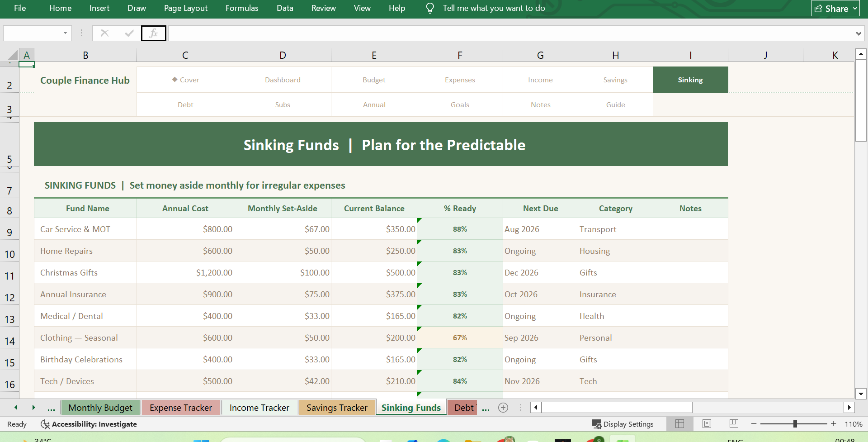Switch to Page Break Preview icon

(x=734, y=424)
